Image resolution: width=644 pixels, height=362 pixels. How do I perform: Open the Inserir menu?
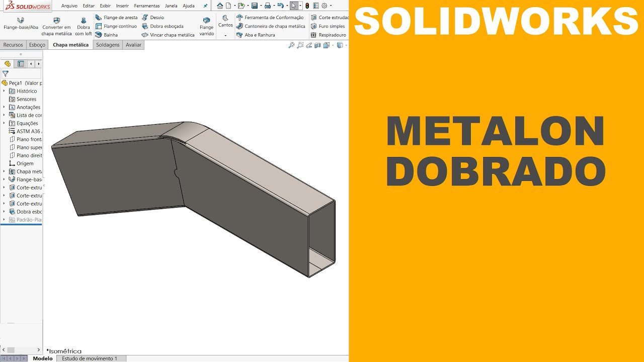122,6
